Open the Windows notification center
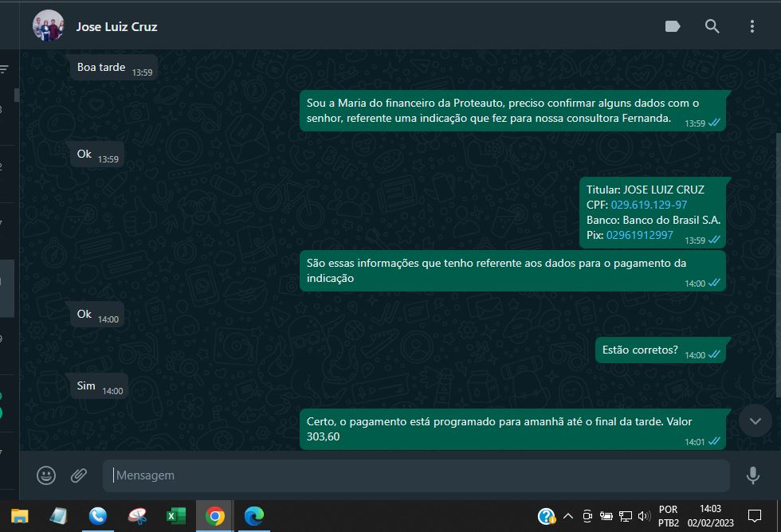This screenshot has height=532, width=781. pos(754,516)
